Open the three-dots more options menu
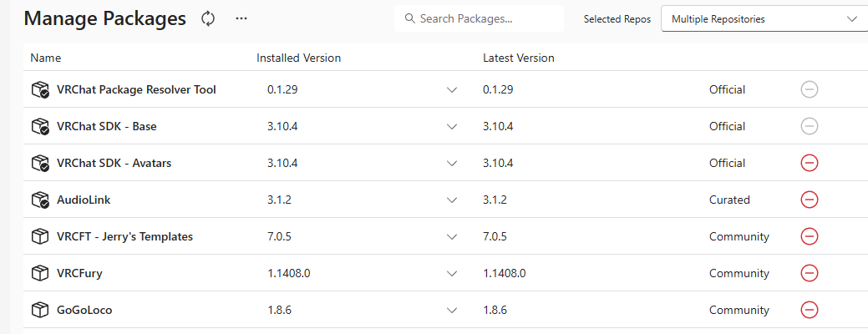Screen dimensions: 868x334 (241, 18)
